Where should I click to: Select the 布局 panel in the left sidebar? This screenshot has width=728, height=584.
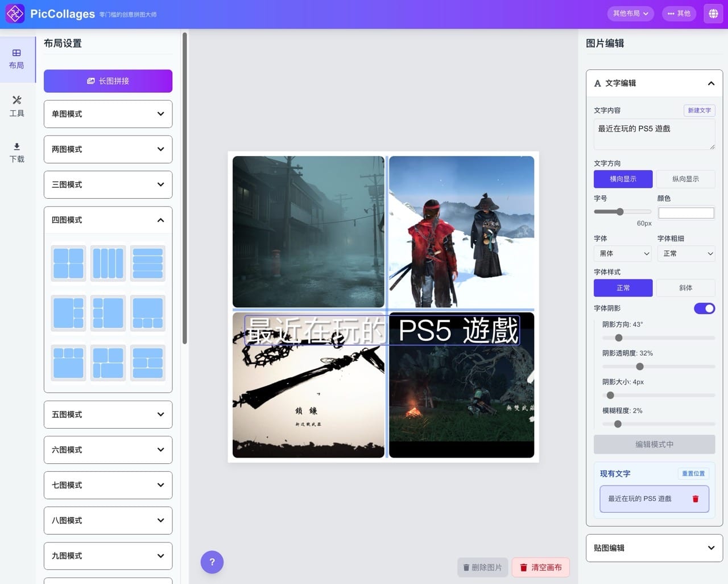point(16,59)
